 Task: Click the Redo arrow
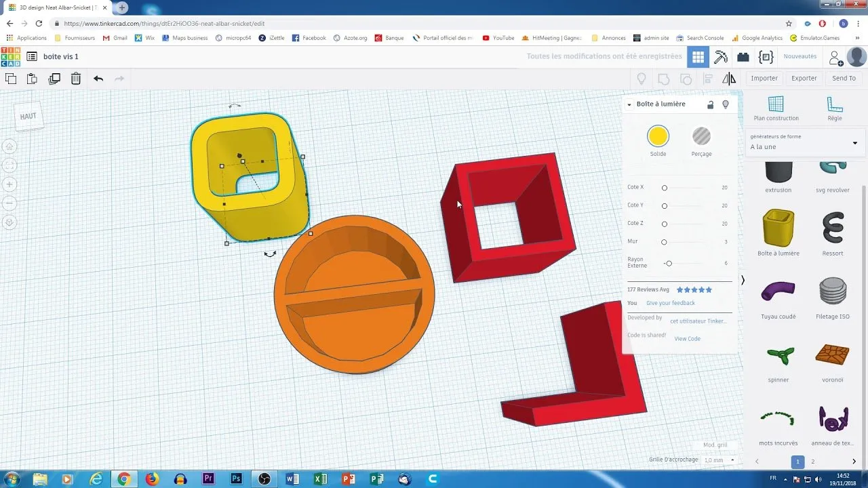click(119, 79)
